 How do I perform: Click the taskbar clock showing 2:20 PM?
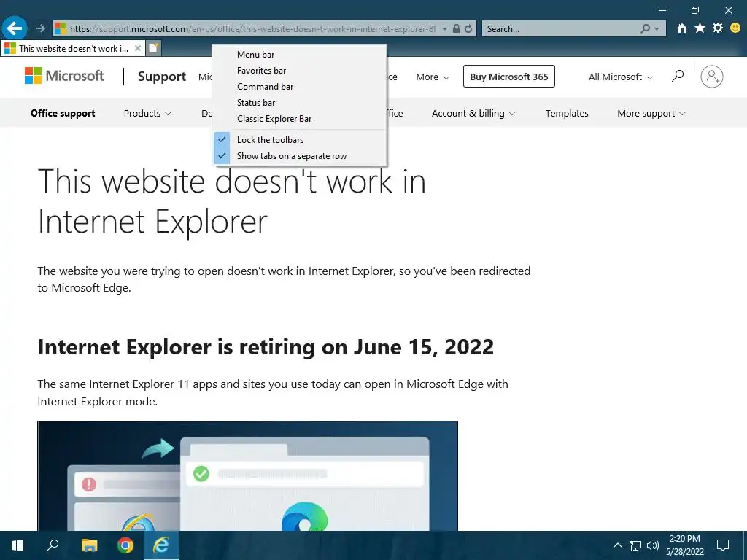pos(684,545)
